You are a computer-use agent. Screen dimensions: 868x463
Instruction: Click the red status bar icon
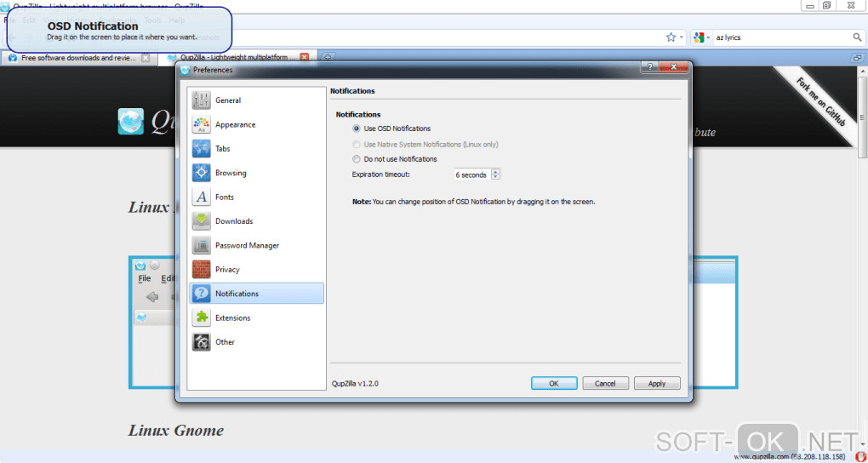(x=860, y=457)
